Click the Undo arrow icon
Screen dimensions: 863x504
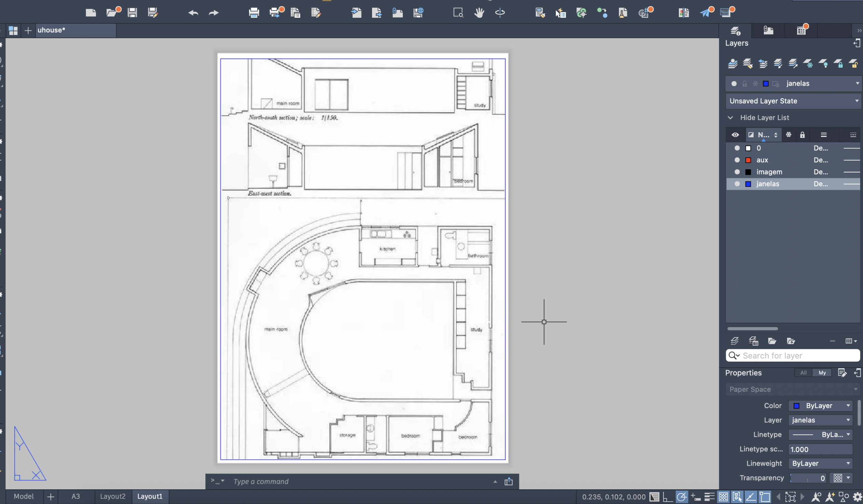tap(193, 13)
